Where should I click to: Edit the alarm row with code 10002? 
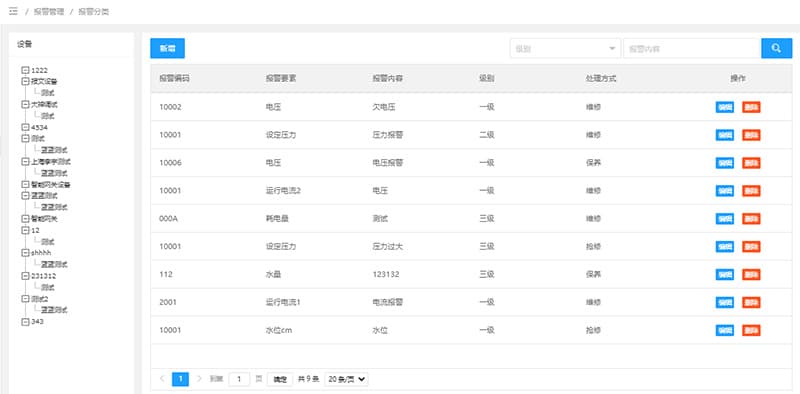click(x=724, y=107)
